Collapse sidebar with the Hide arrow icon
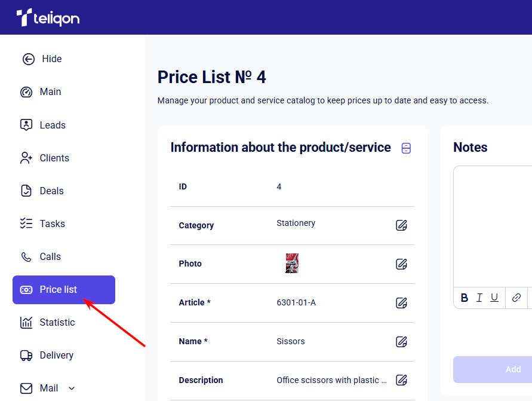Viewport: 532px width, 401px height. [28, 59]
